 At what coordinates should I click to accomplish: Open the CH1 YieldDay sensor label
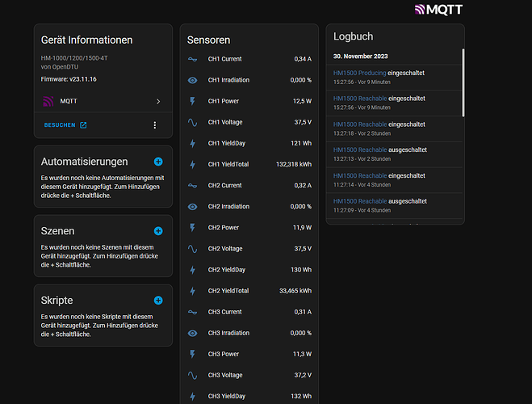[227, 143]
